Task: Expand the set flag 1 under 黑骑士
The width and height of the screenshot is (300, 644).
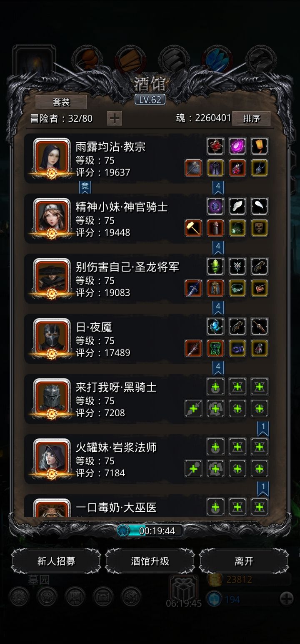Action: click(x=263, y=429)
